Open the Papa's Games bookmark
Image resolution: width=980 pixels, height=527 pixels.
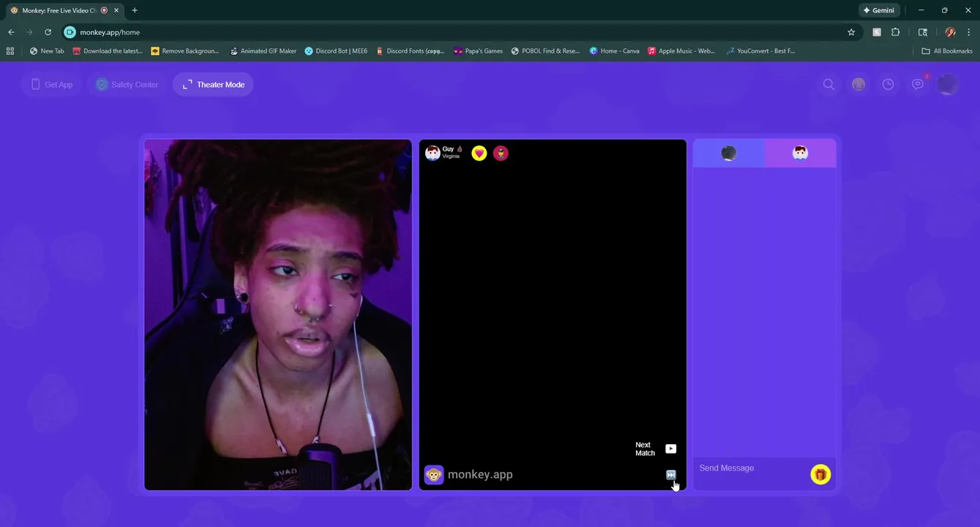pos(478,51)
